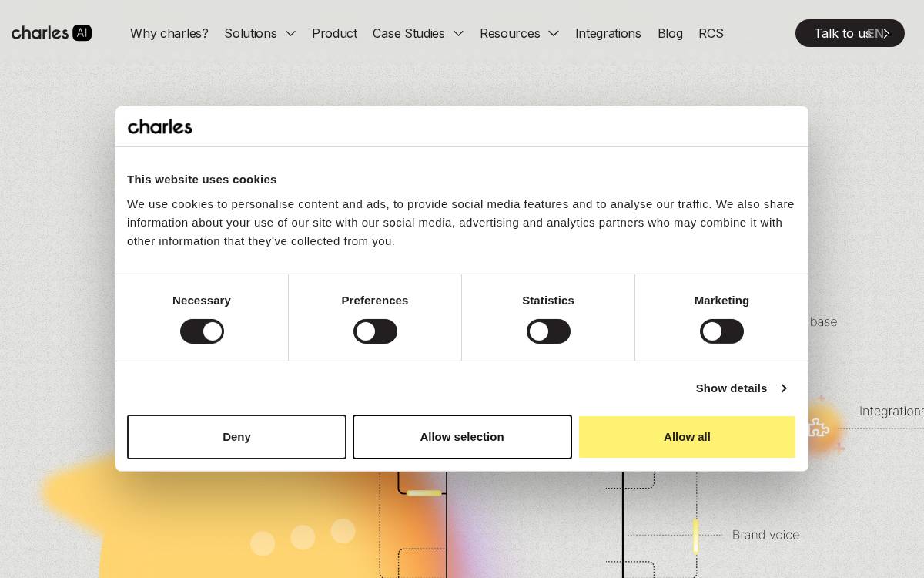The height and width of the screenshot is (578, 924).
Task: Open the Why charles? menu item
Action: [169, 33]
